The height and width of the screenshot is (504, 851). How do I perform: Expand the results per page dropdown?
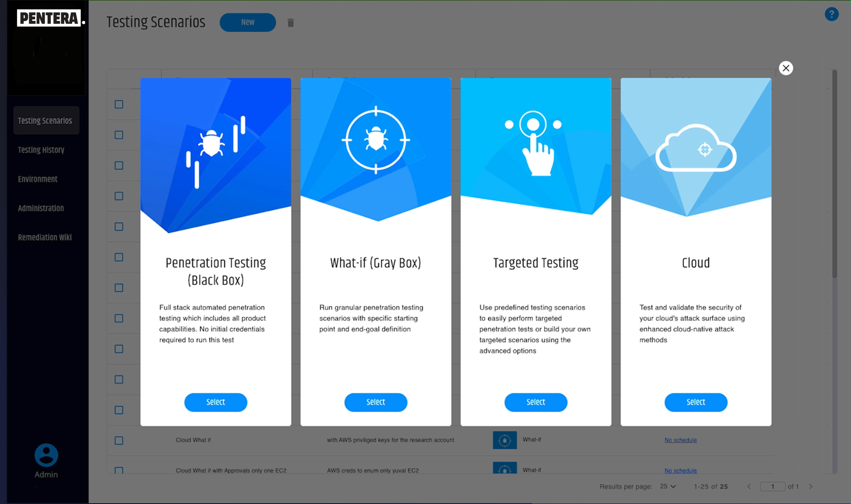tap(668, 486)
